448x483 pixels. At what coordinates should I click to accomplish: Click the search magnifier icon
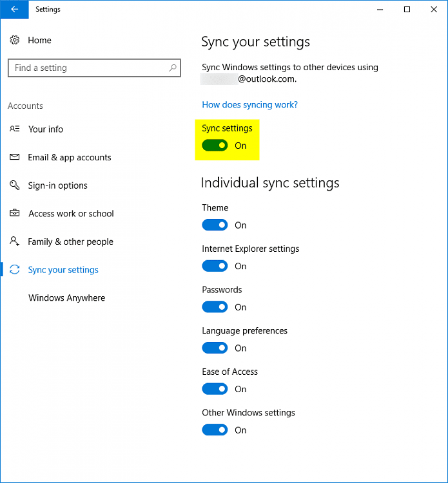coord(173,68)
